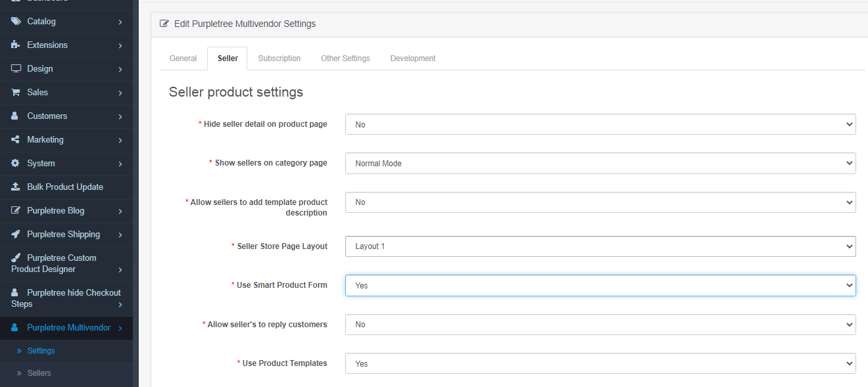Viewport: 868px width, 387px height.
Task: Expand the Purpletree Shipping chevron
Action: tap(120, 235)
